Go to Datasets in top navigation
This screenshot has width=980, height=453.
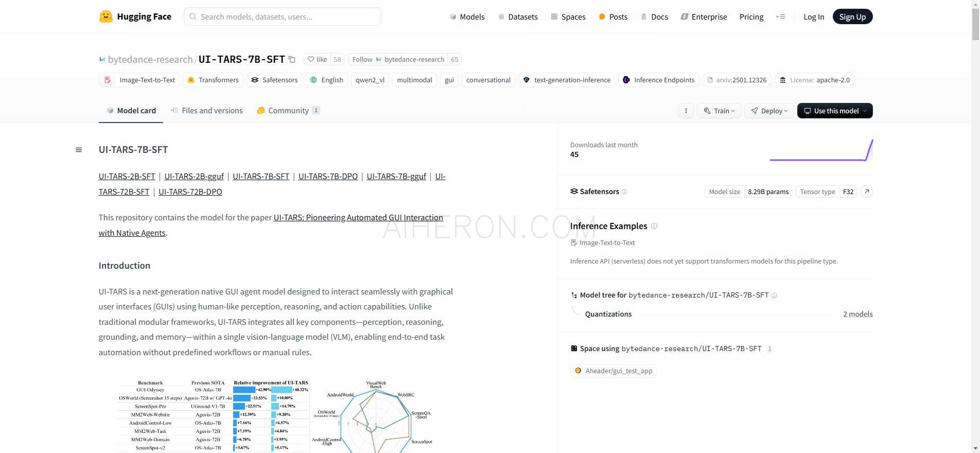pos(517,16)
